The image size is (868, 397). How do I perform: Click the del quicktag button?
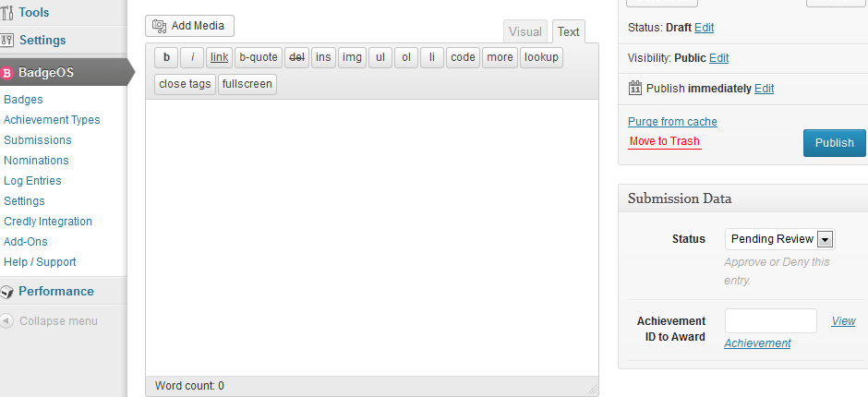pos(297,57)
